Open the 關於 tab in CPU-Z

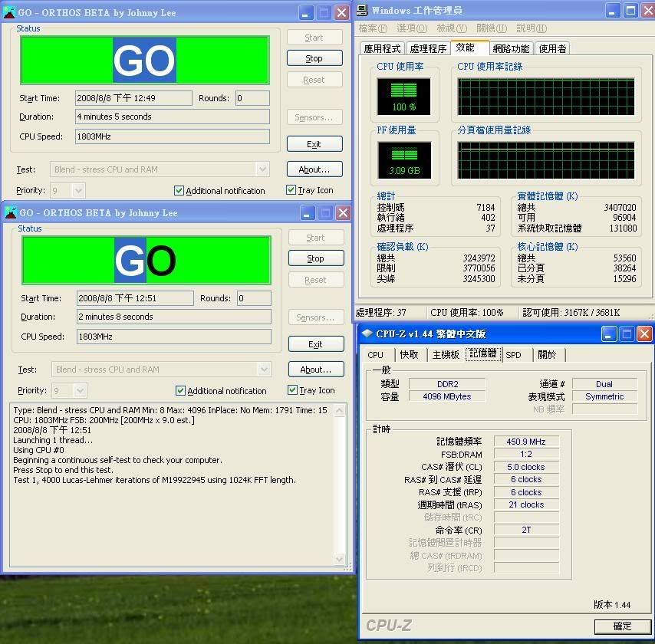[x=547, y=355]
